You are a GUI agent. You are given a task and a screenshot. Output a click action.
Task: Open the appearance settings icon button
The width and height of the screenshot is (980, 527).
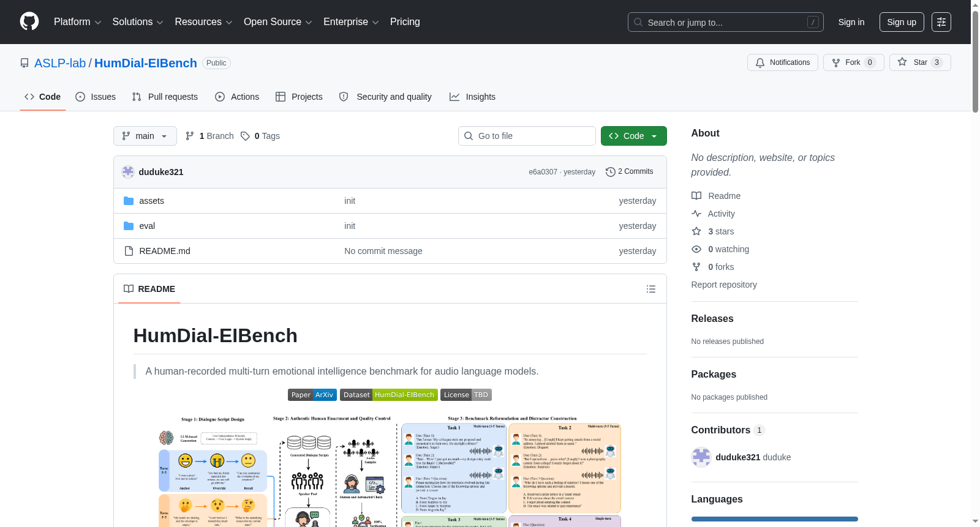coord(941,22)
